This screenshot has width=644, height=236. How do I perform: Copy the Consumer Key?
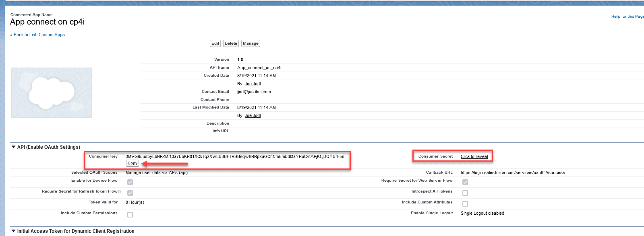click(133, 163)
